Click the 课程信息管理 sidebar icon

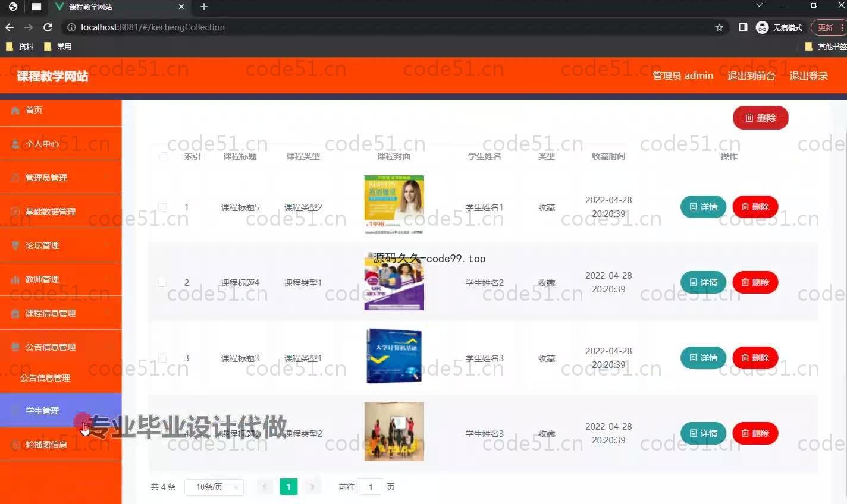tap(15, 313)
